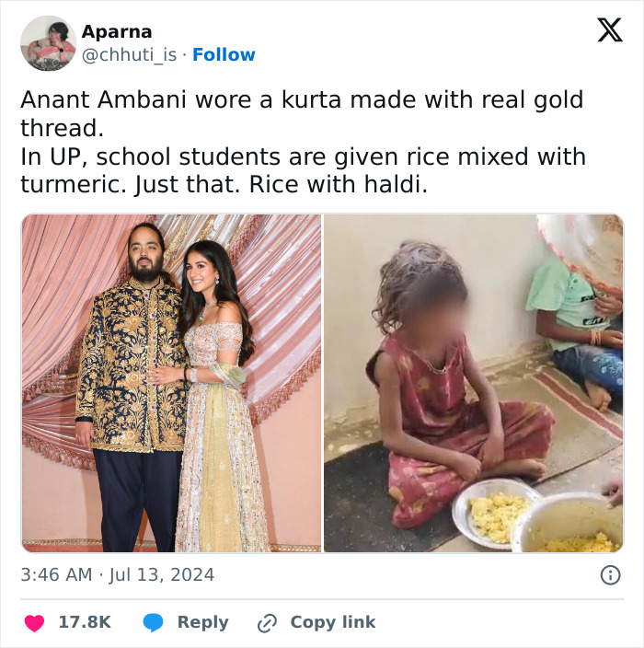Open the Twitter info circle icon

pyautogui.click(x=609, y=575)
